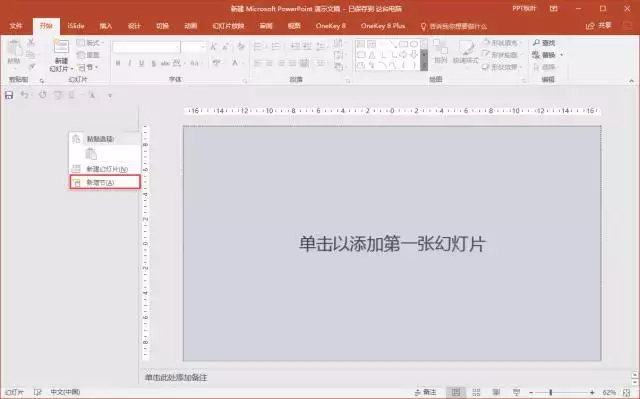This screenshot has width=640, height=399.
Task: Switch to Slide Sorter view icon
Action: point(476,392)
